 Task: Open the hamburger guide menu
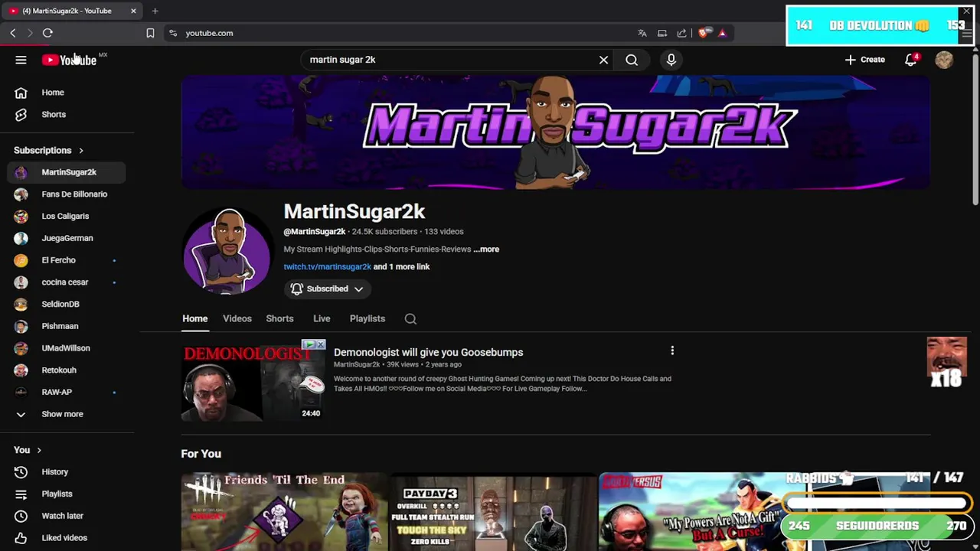tap(21, 60)
